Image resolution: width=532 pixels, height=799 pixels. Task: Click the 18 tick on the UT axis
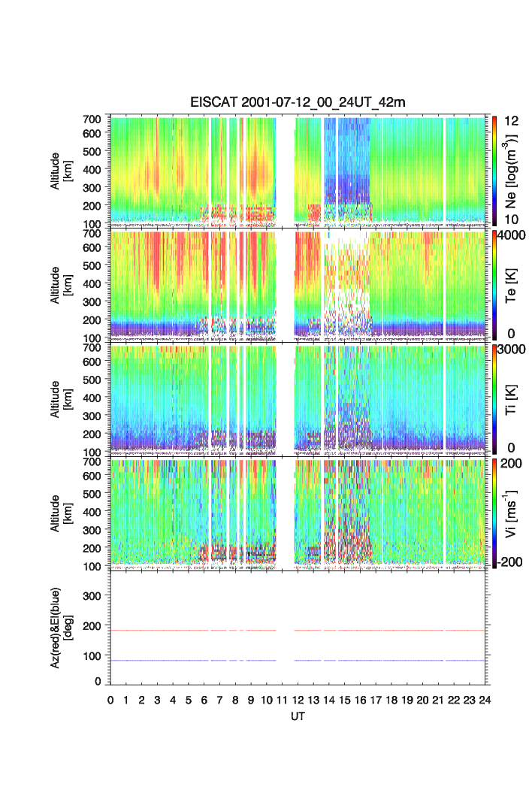[391, 701]
